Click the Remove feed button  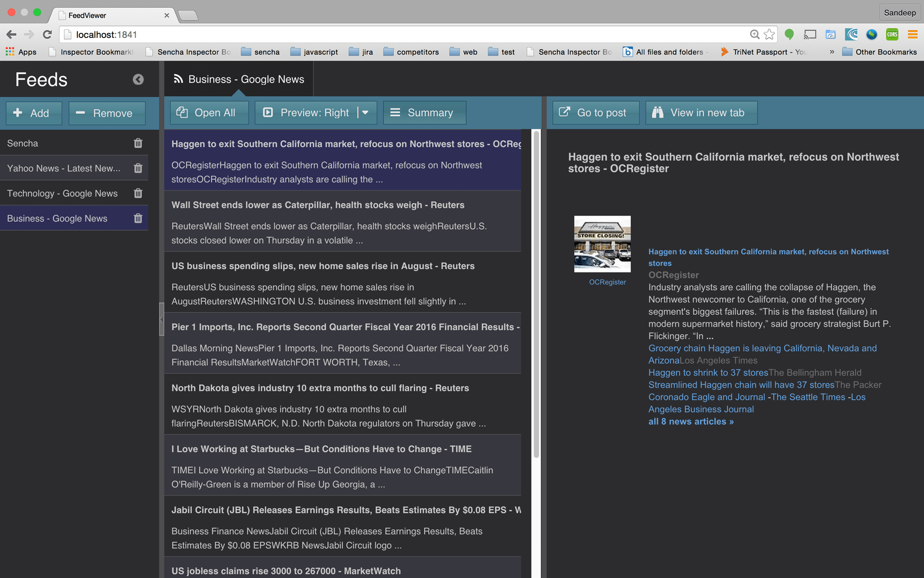coord(107,113)
